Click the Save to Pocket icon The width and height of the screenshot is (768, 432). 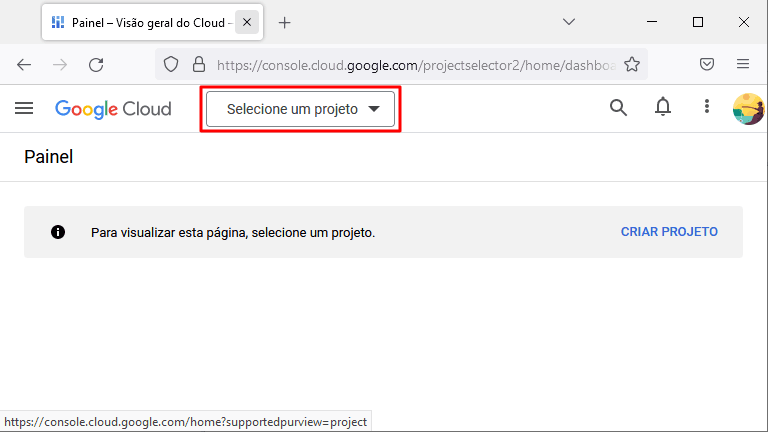(x=707, y=64)
